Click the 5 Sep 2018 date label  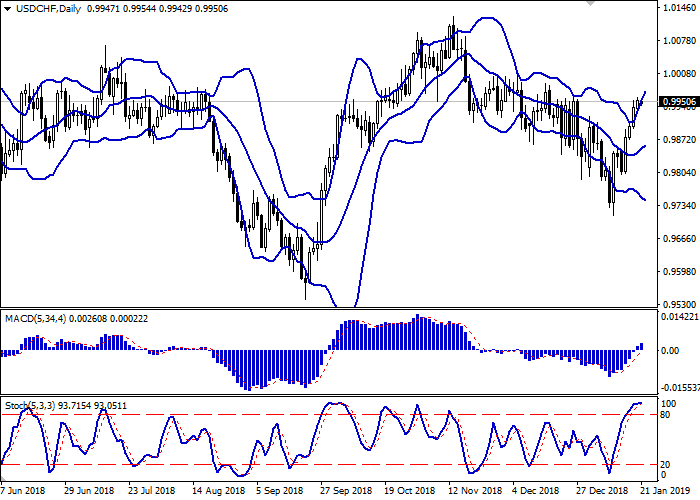tap(280, 491)
